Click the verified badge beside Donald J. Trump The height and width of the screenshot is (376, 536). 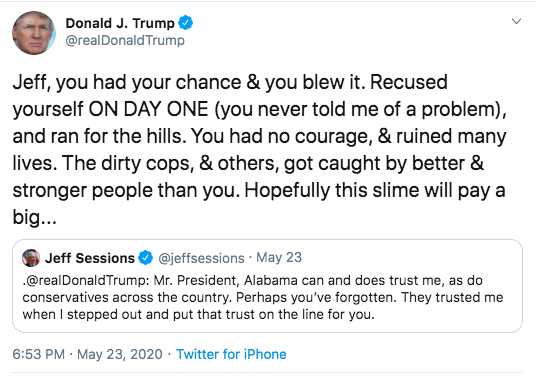(x=186, y=23)
